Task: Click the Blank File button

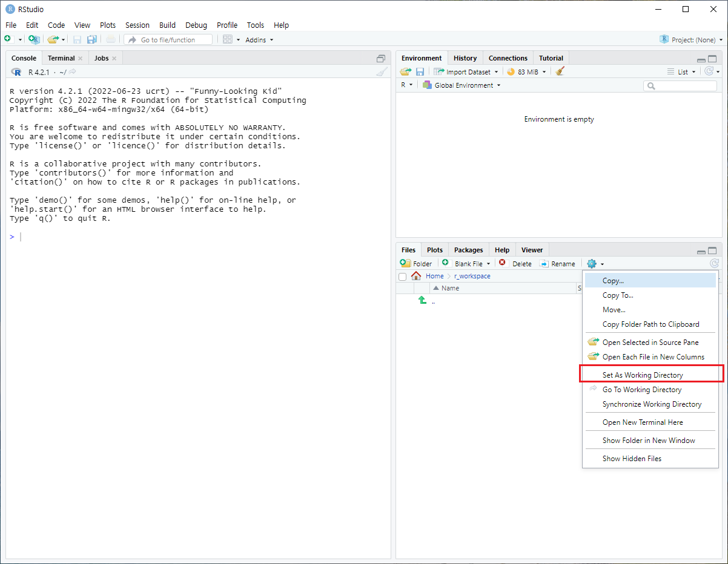Action: [x=465, y=264]
